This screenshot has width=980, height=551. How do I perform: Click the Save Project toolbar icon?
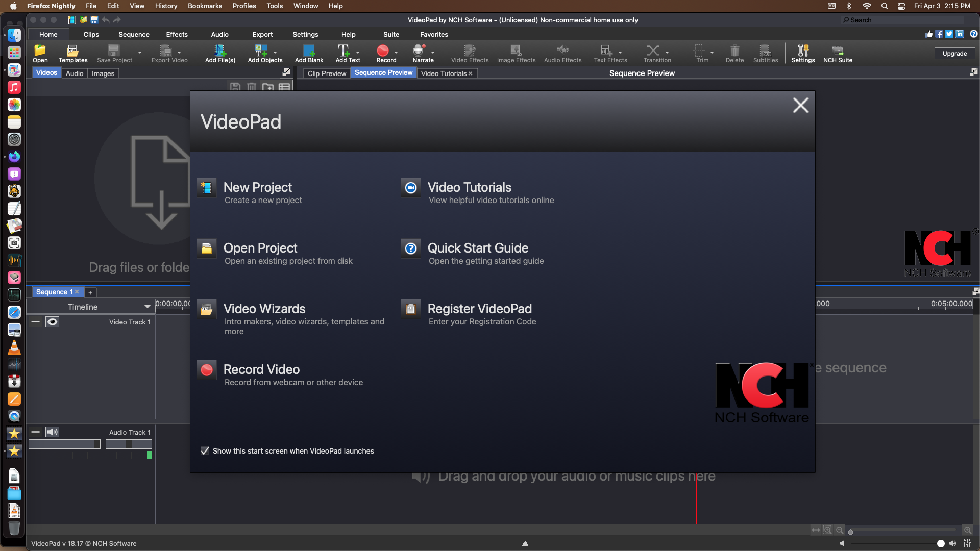point(114,53)
